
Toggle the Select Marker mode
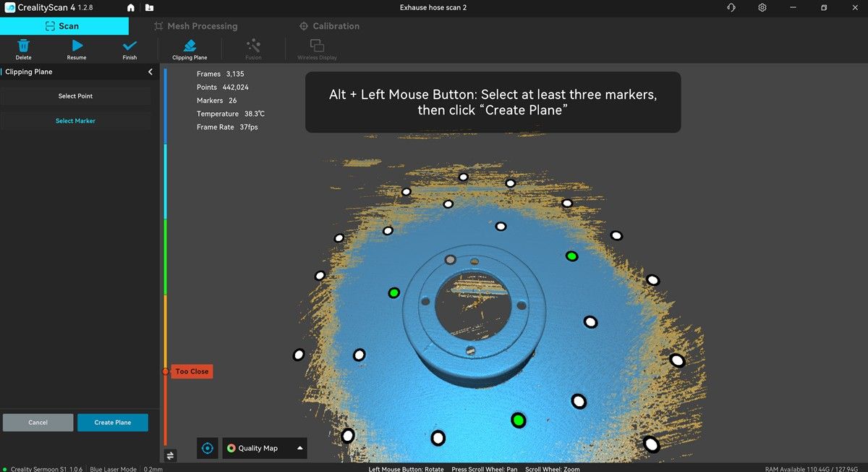[75, 121]
